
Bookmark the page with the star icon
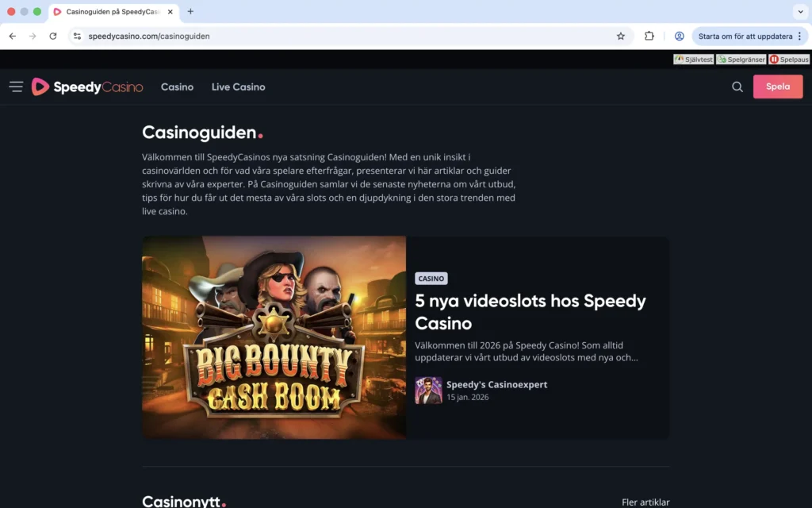pyautogui.click(x=621, y=36)
